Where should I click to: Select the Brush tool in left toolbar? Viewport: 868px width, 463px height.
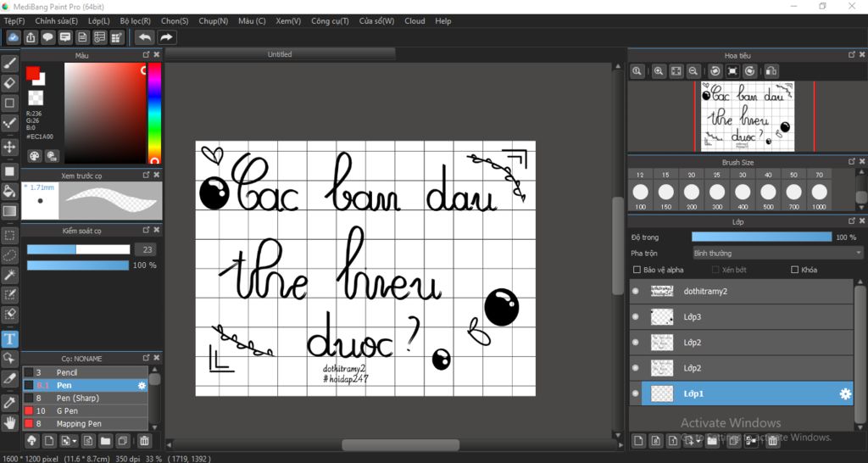[9, 64]
